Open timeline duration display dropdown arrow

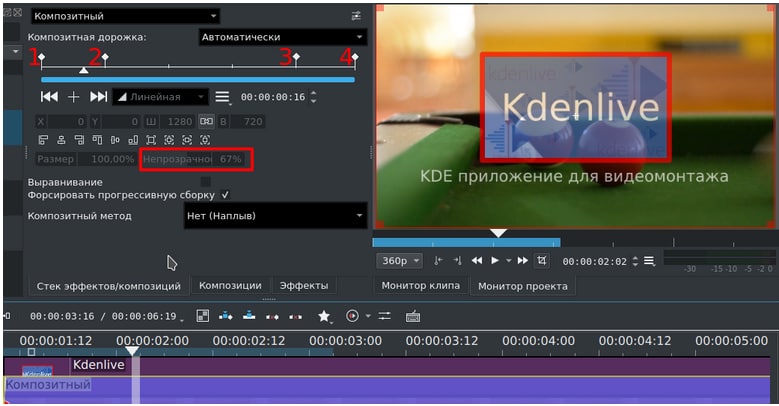(182, 320)
